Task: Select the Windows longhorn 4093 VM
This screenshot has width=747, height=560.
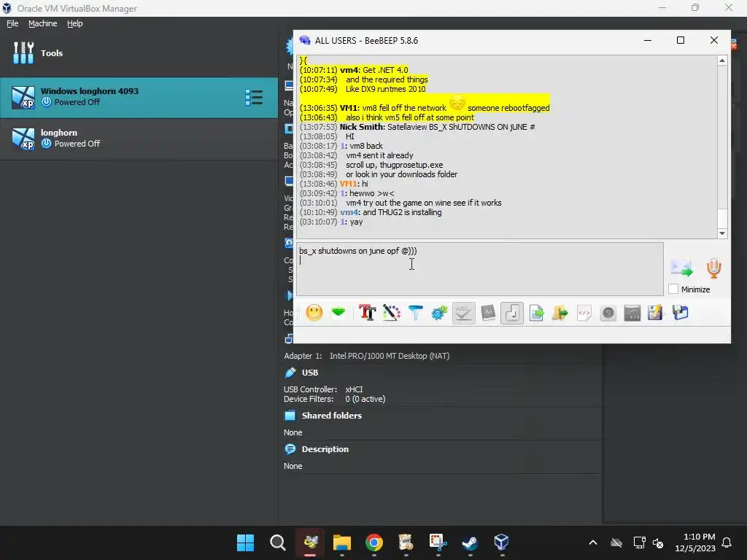Action: point(139,97)
